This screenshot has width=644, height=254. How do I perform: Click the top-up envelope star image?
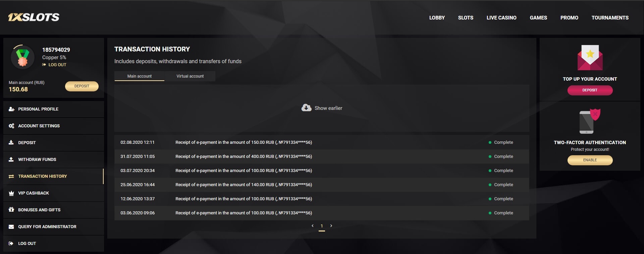[590, 57]
